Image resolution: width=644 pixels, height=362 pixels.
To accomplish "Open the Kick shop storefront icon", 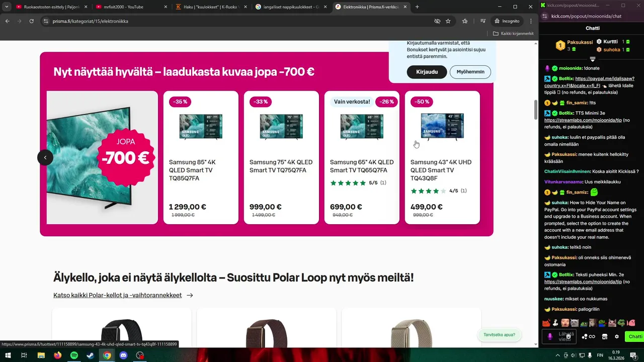I will pos(605,336).
